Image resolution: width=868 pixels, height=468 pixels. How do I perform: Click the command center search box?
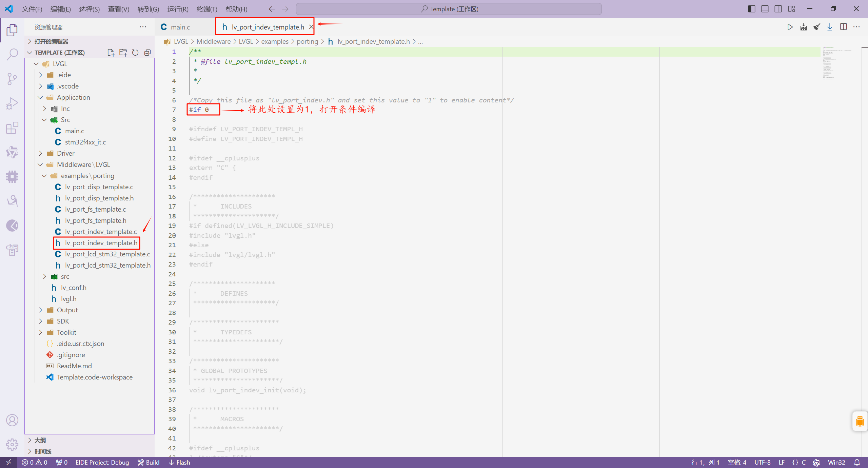[449, 9]
